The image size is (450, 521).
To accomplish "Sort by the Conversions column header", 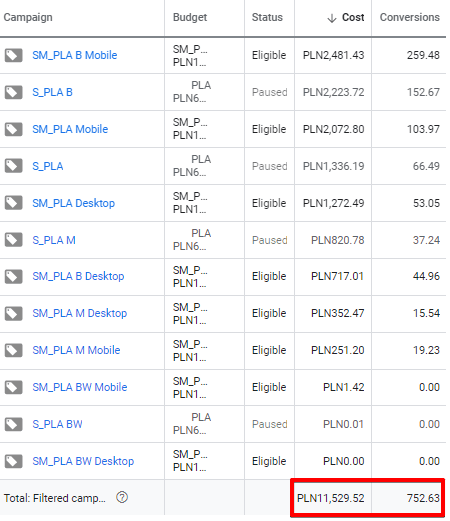I will (x=410, y=17).
